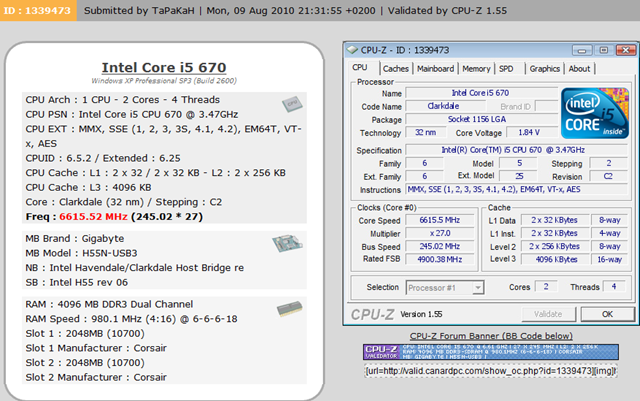
Task: Open the Intel Core i5 670 heading link
Action: [164, 67]
